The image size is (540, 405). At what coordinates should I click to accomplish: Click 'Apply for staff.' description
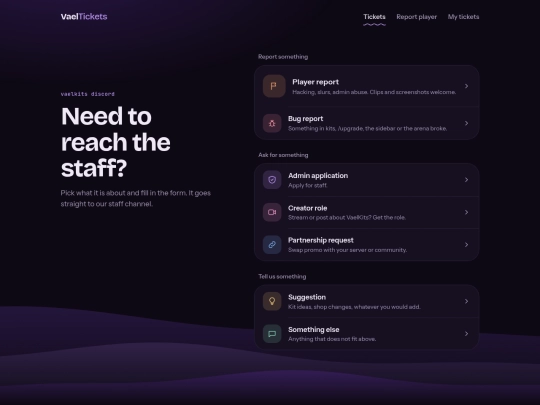(x=308, y=185)
